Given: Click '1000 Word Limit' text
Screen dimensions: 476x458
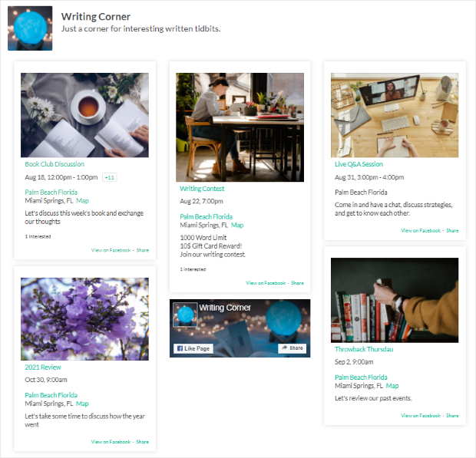Looking at the screenshot, I should click(203, 238).
